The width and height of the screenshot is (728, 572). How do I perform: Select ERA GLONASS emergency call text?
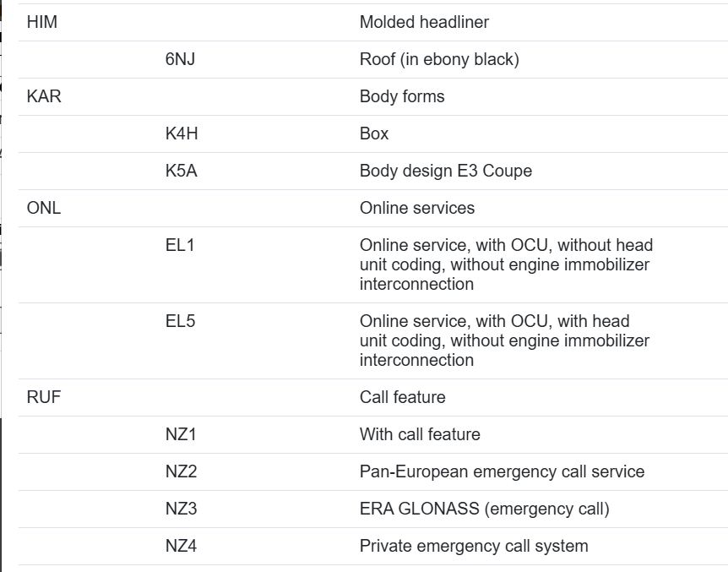[x=484, y=509]
